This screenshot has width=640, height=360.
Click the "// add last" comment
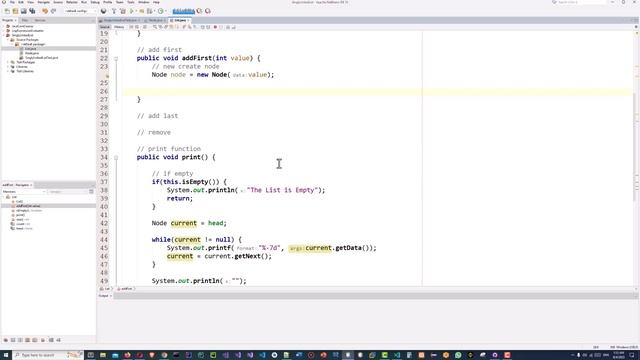click(158, 116)
